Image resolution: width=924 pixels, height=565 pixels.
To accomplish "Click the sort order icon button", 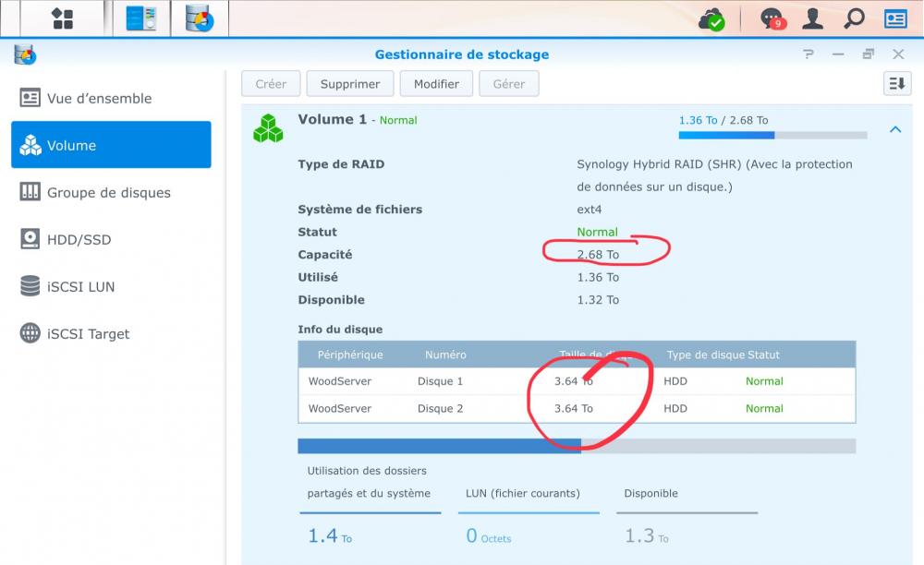I will click(897, 84).
